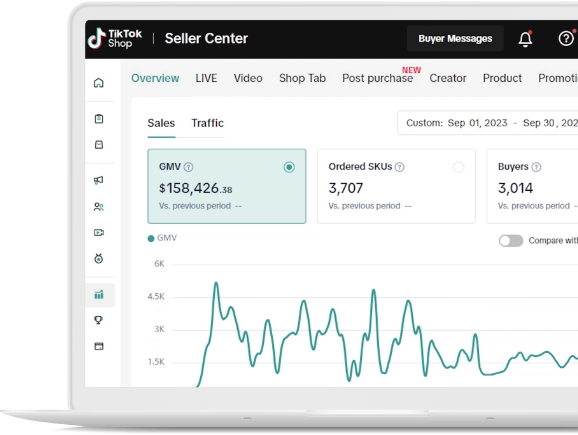Image resolution: width=578 pixels, height=435 pixels.
Task: Click the TikTok Shop logo
Action: [x=115, y=38]
